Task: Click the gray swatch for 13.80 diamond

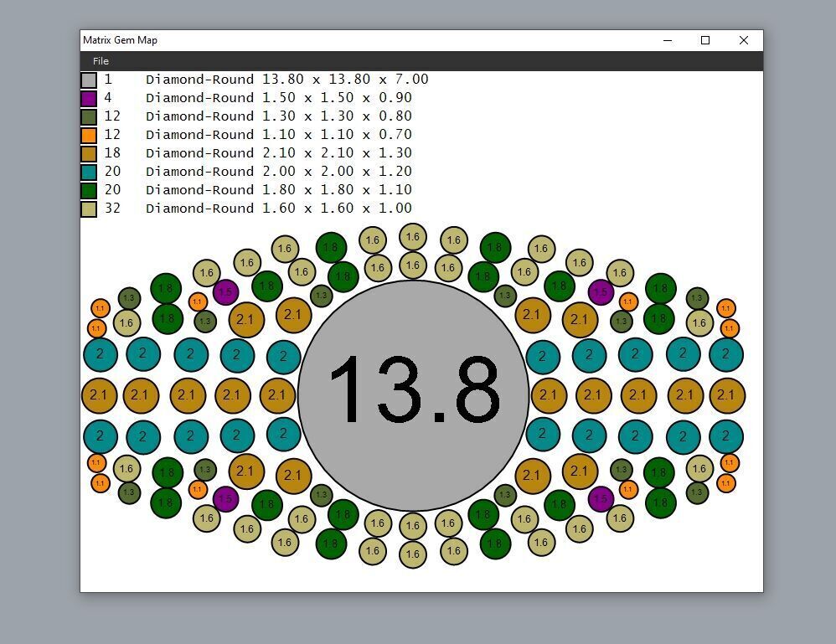Action: 89,80
